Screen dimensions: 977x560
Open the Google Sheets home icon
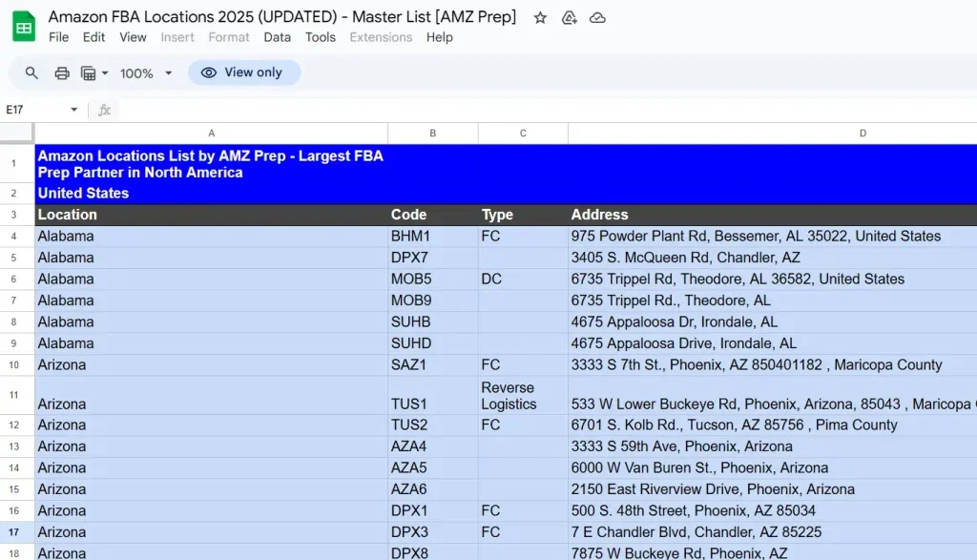tap(24, 27)
